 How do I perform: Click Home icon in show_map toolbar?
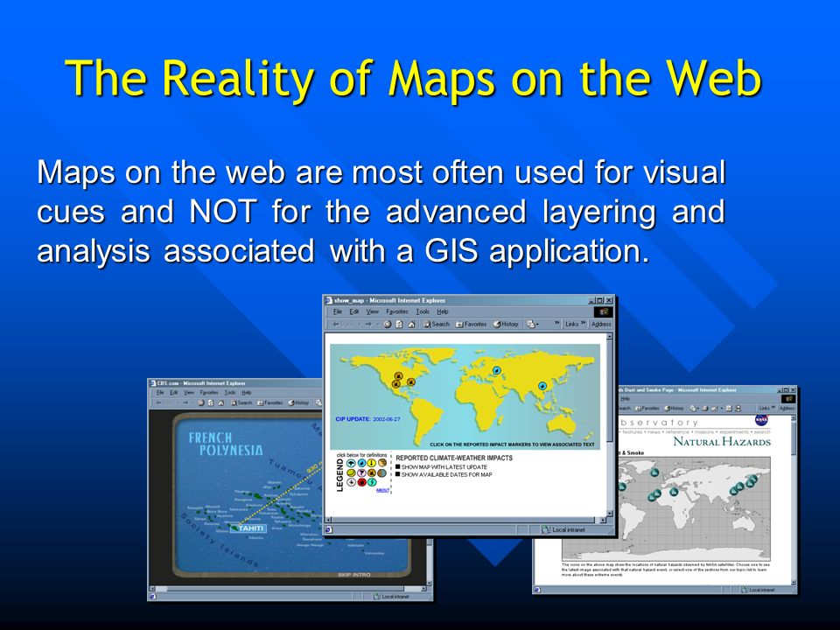pos(411,324)
